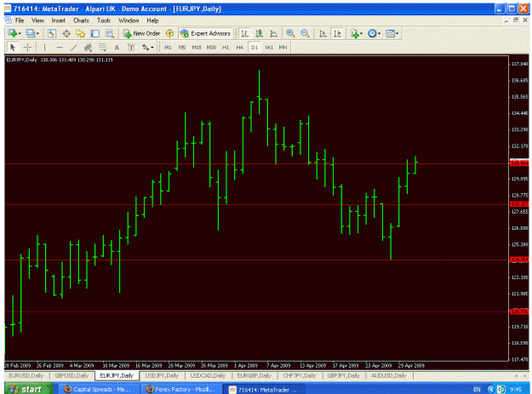The height and width of the screenshot is (394, 532).
Task: Open the Data Window crosshair icon
Action: tap(66, 33)
